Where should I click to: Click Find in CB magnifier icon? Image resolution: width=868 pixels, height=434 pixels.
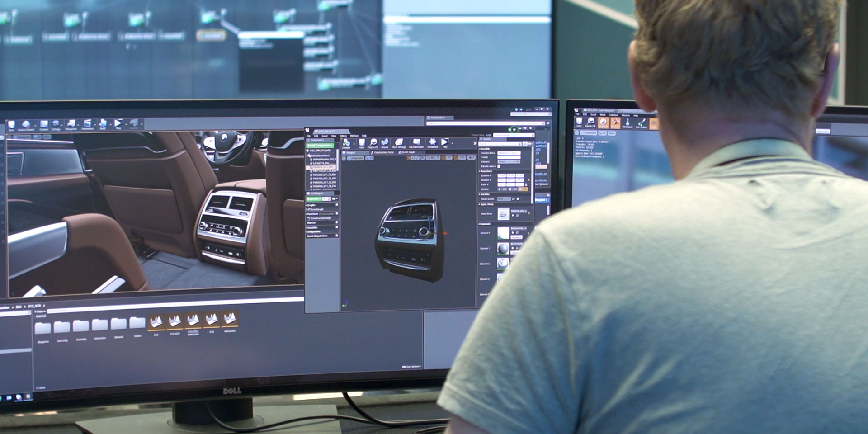coord(373,144)
